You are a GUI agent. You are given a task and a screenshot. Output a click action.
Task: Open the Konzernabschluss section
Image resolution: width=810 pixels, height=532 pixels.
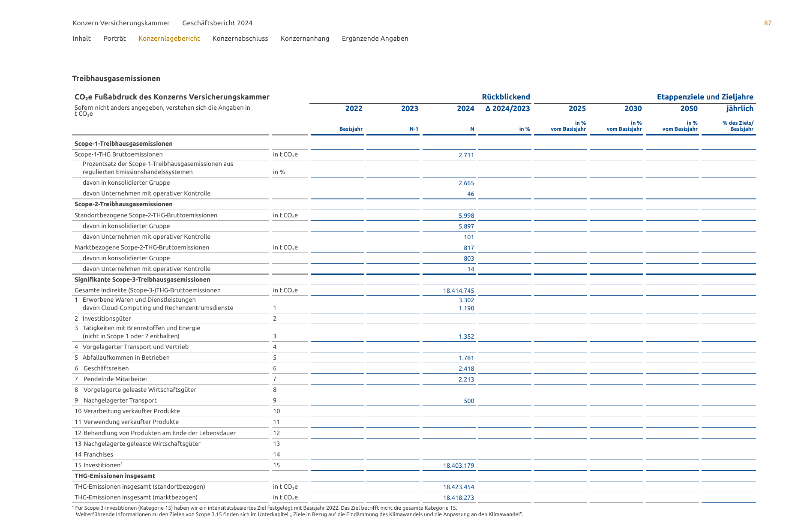240,39
